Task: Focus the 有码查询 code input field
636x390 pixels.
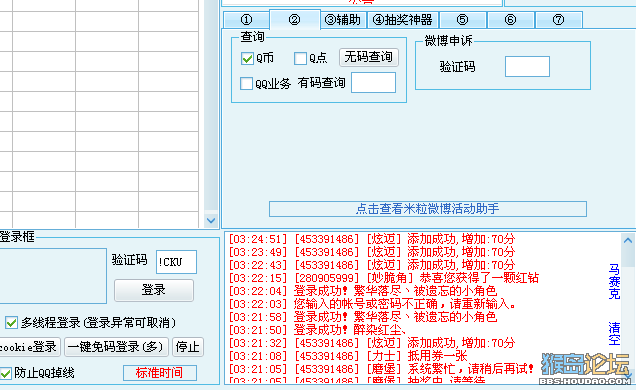Action: (373, 83)
